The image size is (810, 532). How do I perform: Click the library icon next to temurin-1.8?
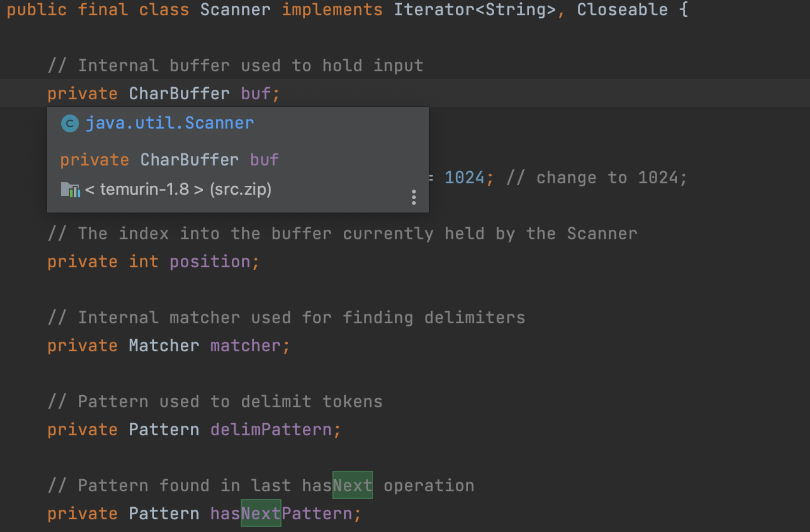click(x=70, y=190)
